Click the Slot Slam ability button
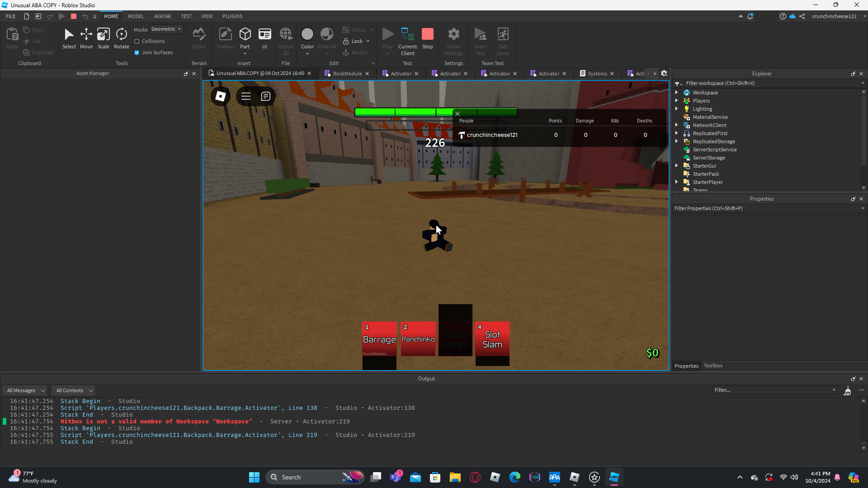Screen dimensions: 868x488 492,339
